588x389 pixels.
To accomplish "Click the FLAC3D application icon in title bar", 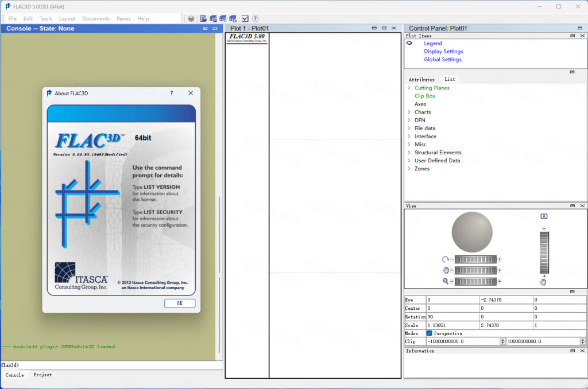I will coord(7,6).
